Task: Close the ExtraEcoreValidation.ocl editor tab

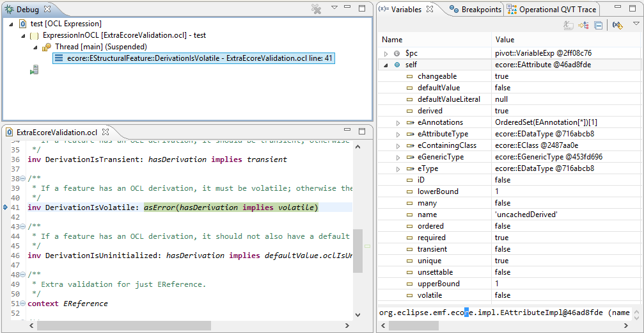Action: 105,132
